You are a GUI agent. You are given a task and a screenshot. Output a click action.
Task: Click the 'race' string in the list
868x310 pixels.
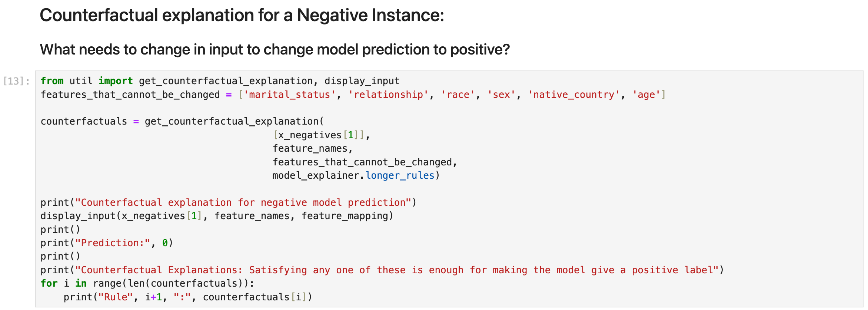pyautogui.click(x=458, y=95)
